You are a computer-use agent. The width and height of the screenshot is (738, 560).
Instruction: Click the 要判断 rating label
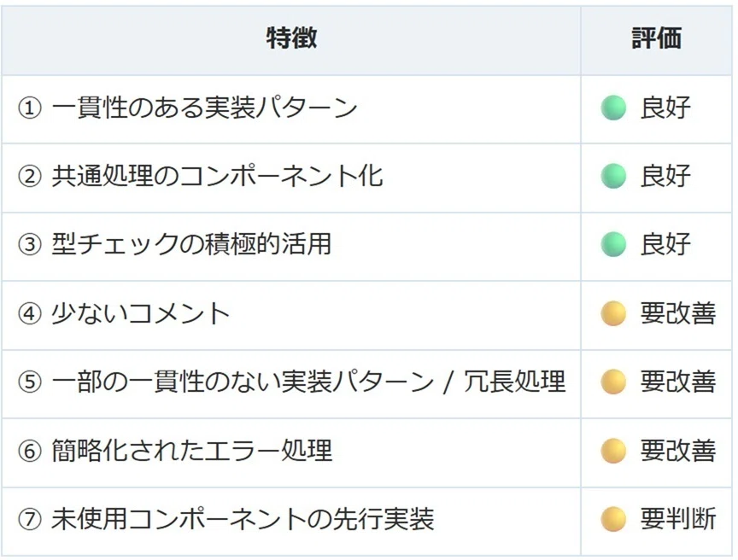tap(678, 519)
